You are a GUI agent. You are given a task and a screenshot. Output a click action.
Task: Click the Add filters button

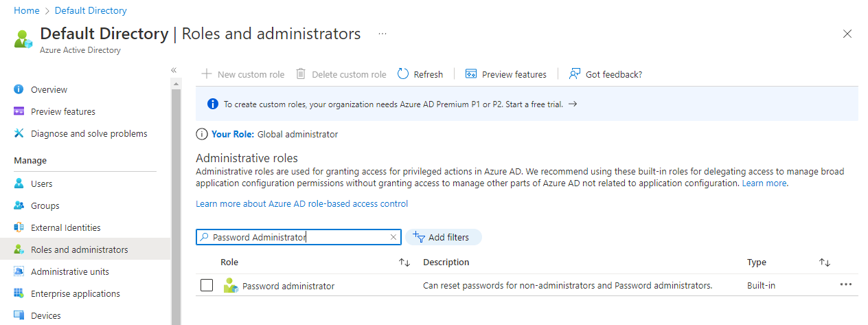pos(444,237)
